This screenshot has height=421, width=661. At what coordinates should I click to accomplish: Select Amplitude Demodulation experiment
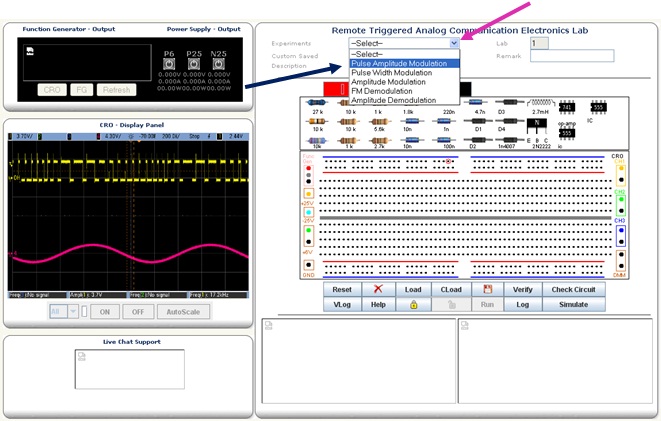[x=404, y=100]
